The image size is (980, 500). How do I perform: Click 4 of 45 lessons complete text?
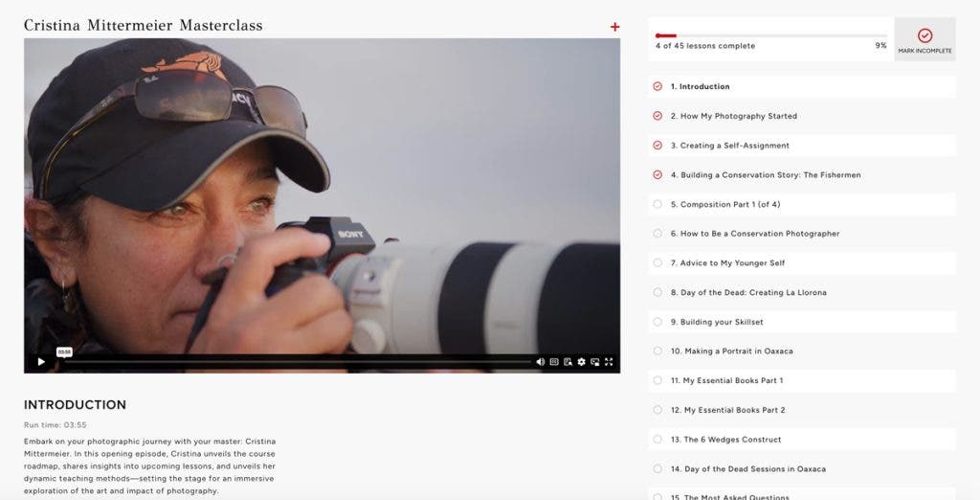pyautogui.click(x=705, y=46)
